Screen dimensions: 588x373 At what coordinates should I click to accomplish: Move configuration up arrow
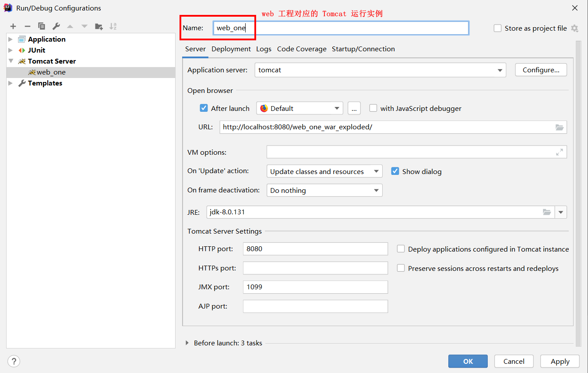tap(70, 26)
